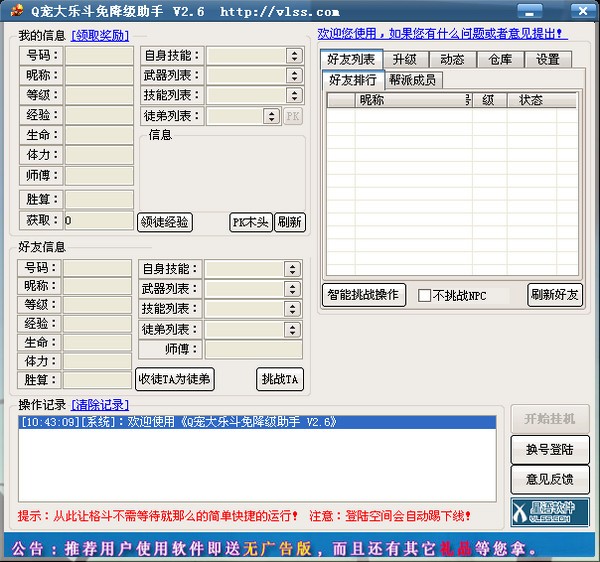600x562 pixels.
Task: Close the Q宠大乐斗 helper window
Action: click(x=583, y=11)
